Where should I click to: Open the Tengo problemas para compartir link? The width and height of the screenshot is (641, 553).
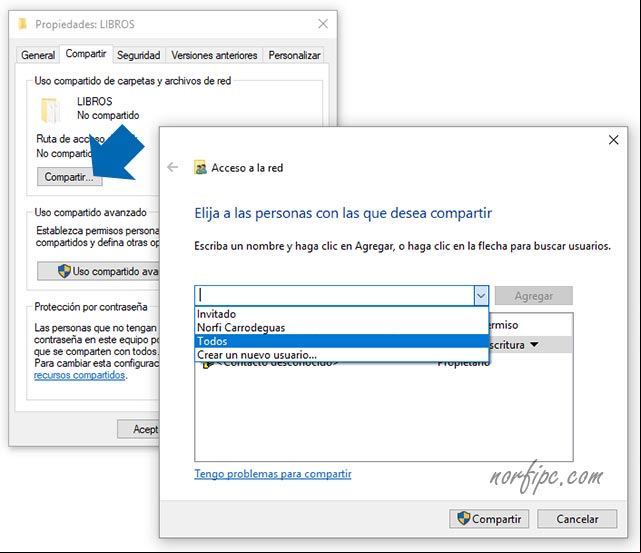(273, 474)
